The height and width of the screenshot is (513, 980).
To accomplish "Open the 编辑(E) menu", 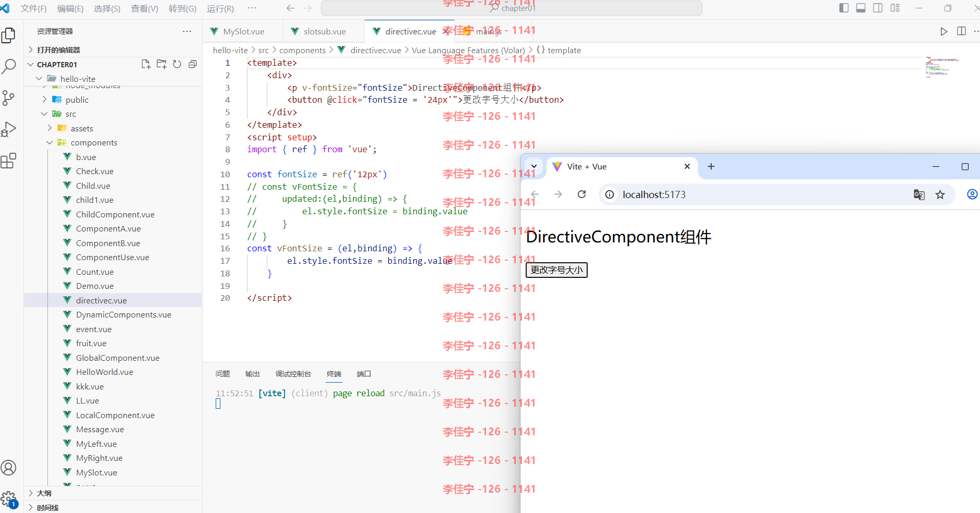I will click(x=70, y=8).
